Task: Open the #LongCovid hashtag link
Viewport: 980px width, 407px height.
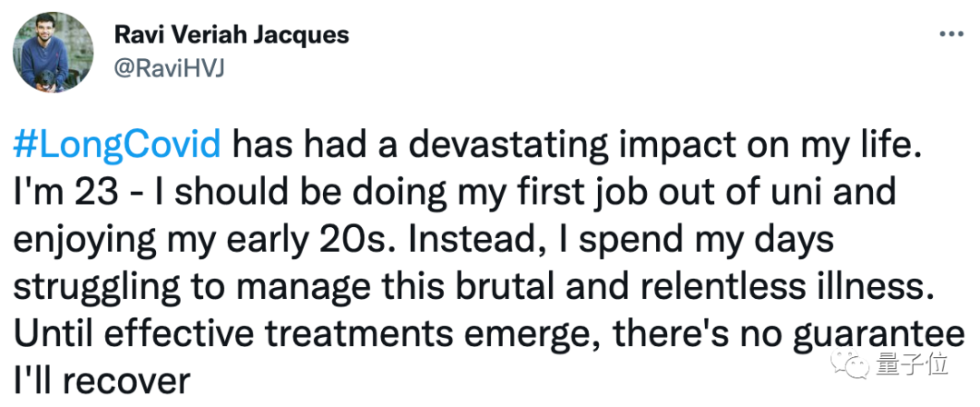Action: coord(117,144)
